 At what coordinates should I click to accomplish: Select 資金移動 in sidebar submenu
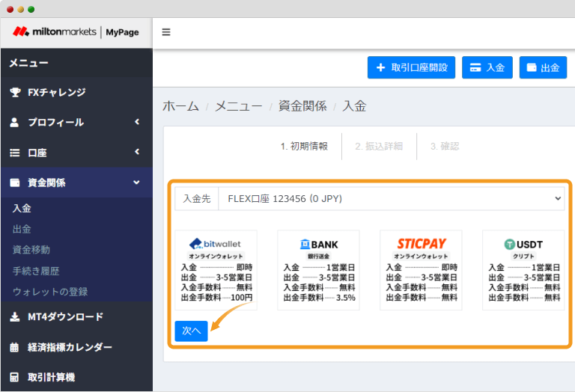click(x=31, y=250)
